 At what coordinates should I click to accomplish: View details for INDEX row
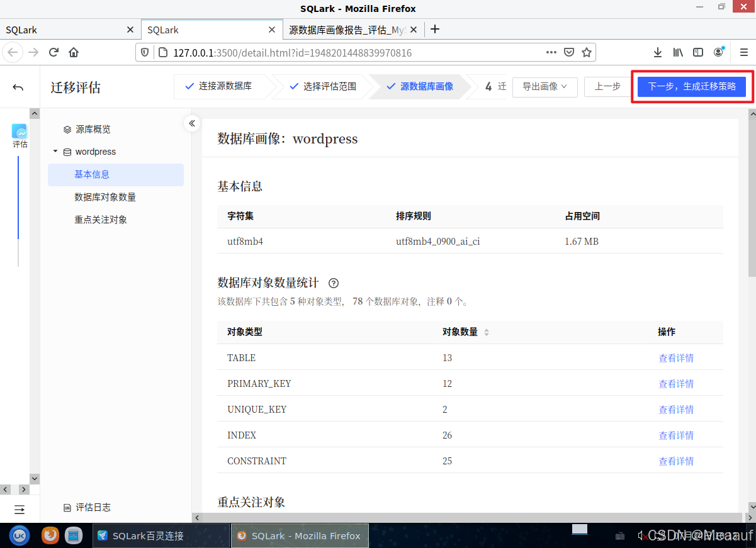coord(676,435)
